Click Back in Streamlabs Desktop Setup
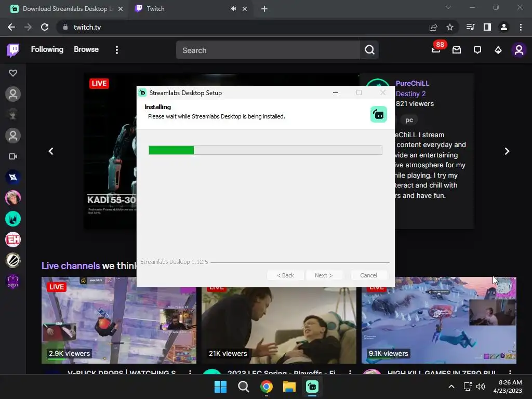532x399 pixels. (285, 275)
